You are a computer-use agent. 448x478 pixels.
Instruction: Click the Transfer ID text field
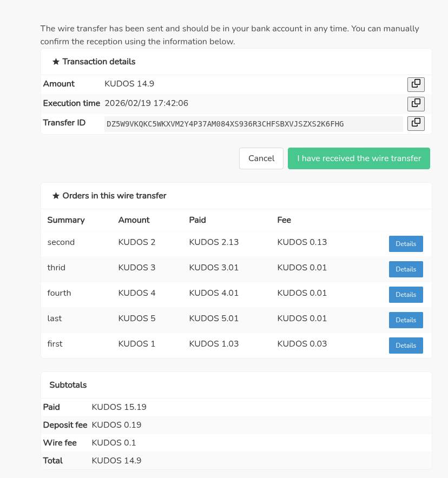click(253, 124)
